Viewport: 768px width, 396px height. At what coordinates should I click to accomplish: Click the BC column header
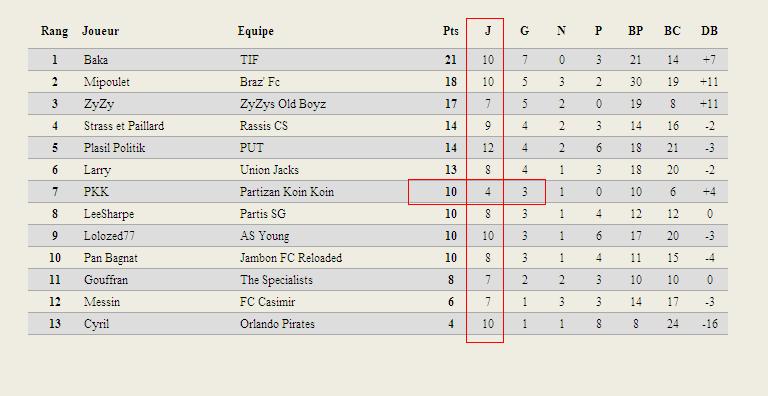coord(672,31)
